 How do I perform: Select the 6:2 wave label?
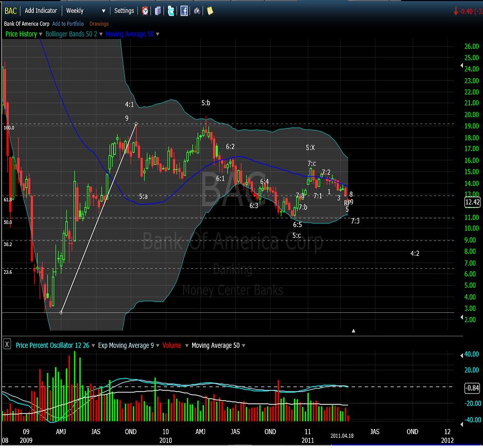pyautogui.click(x=230, y=146)
